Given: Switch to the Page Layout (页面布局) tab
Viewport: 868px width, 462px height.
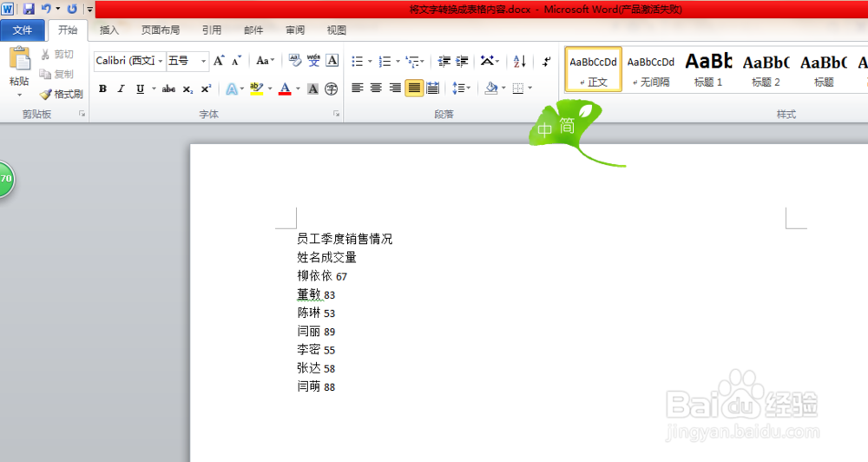Looking at the screenshot, I should (x=161, y=30).
